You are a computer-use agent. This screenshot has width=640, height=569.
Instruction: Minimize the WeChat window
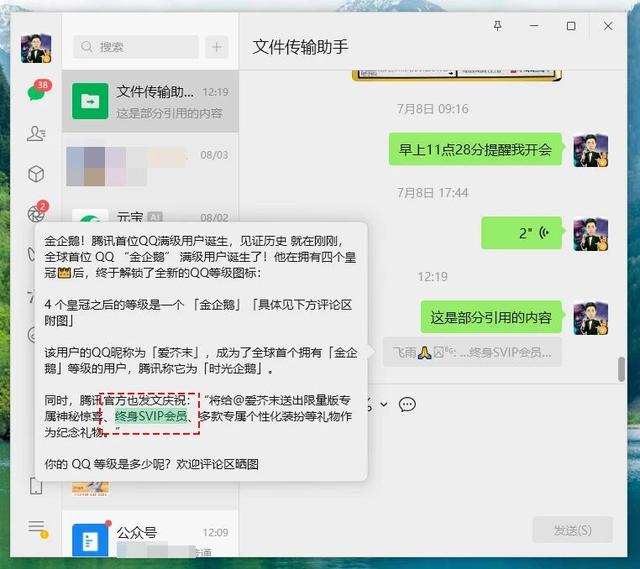pyautogui.click(x=534, y=26)
